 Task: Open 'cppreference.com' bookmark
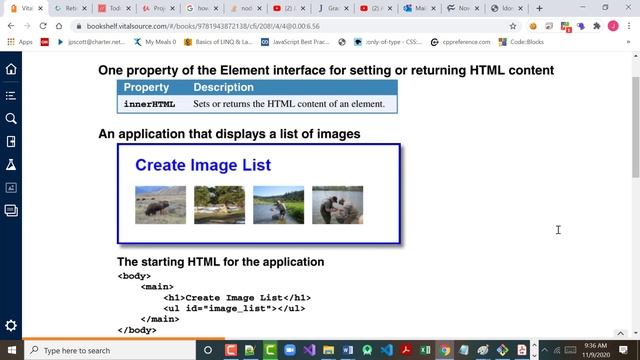(460, 42)
